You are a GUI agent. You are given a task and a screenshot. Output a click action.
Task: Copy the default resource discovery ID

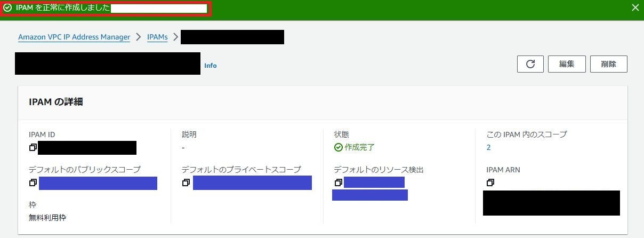tap(338, 183)
